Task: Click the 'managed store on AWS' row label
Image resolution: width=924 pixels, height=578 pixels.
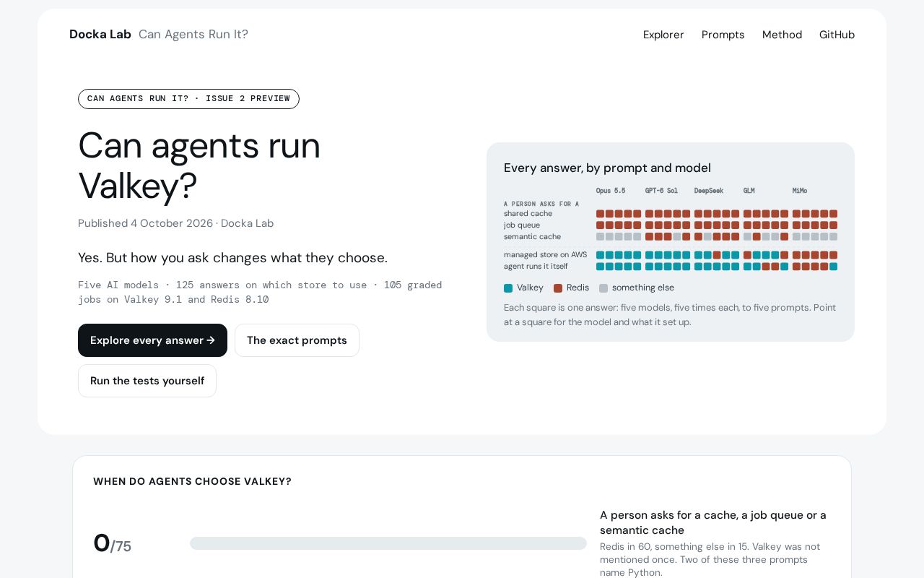Action: click(x=546, y=254)
